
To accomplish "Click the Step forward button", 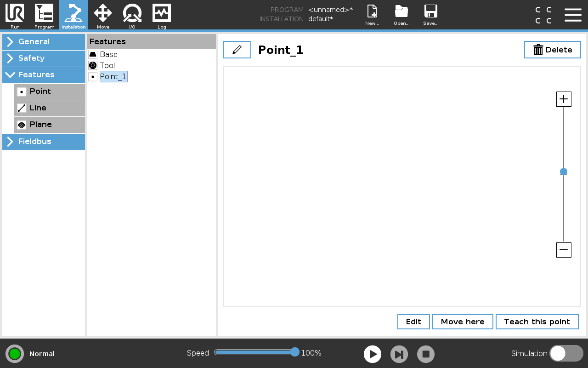I will tap(399, 354).
